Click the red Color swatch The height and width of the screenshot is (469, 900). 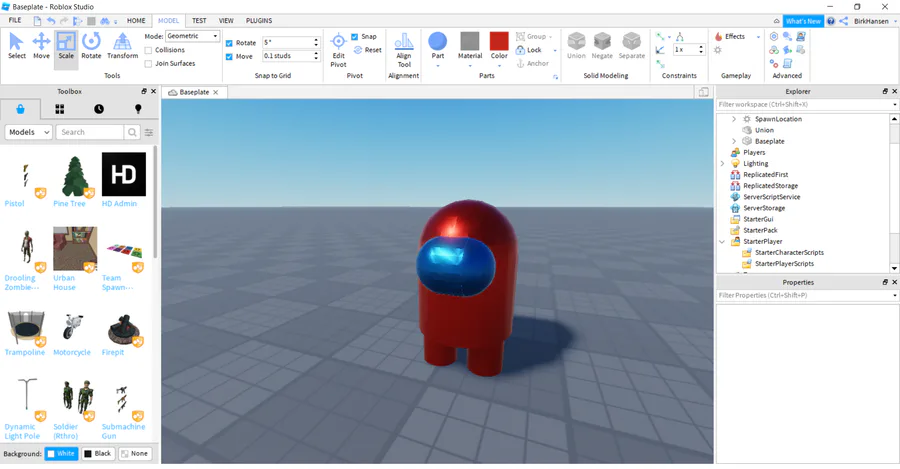pyautogui.click(x=499, y=41)
